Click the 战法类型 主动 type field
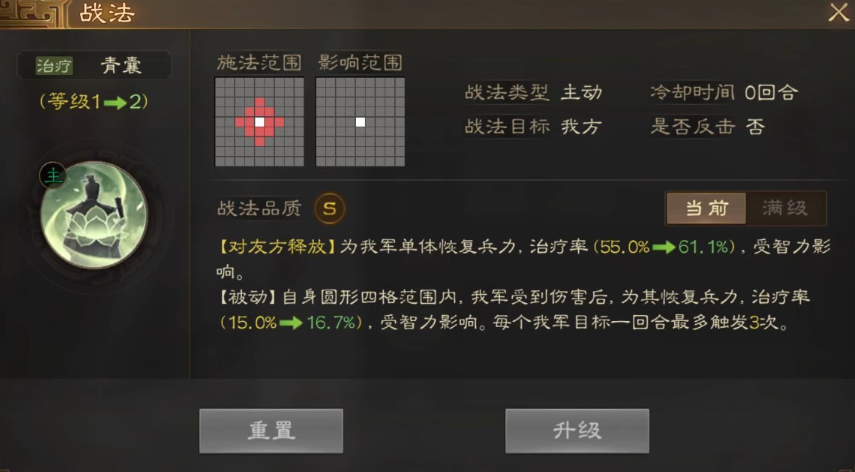This screenshot has width=855, height=472. pyautogui.click(x=533, y=92)
